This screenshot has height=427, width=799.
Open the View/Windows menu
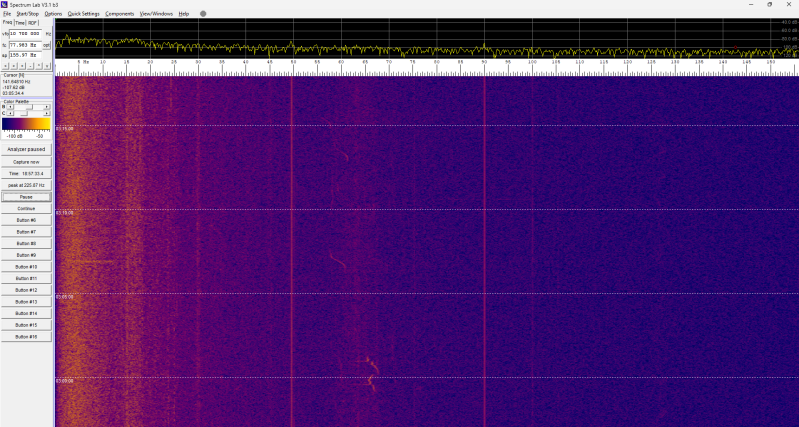pos(156,14)
